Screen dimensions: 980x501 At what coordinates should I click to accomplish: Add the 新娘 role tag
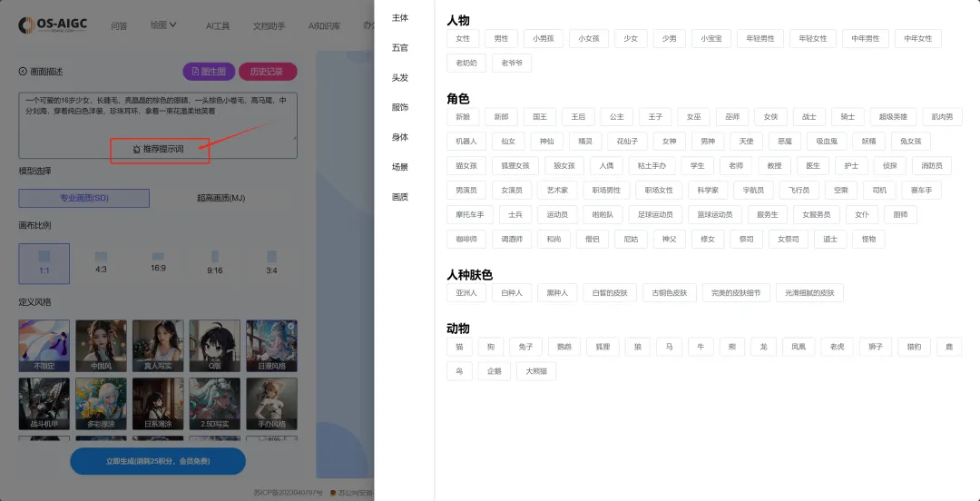463,117
